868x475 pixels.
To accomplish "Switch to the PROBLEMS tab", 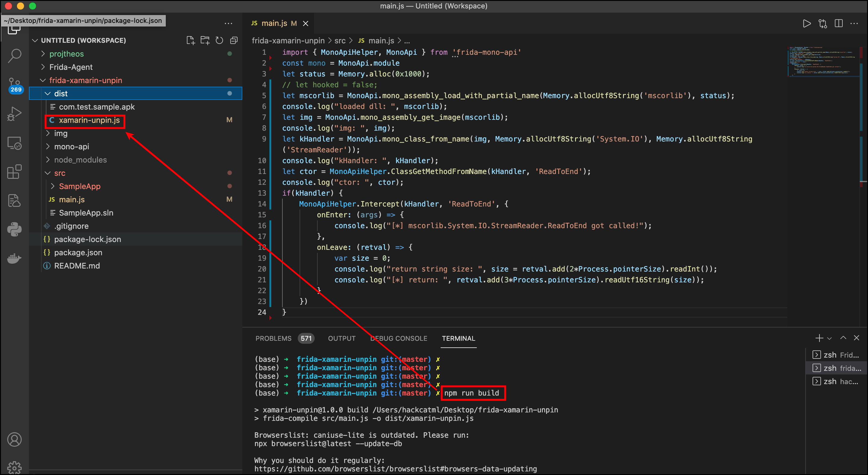I will [x=273, y=338].
